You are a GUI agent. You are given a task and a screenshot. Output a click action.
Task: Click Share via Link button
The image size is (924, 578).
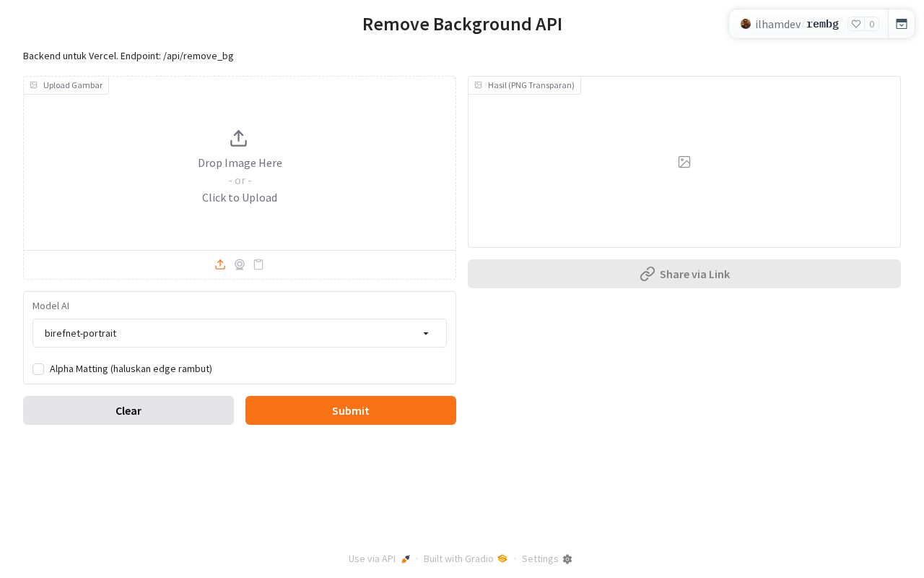tap(684, 274)
